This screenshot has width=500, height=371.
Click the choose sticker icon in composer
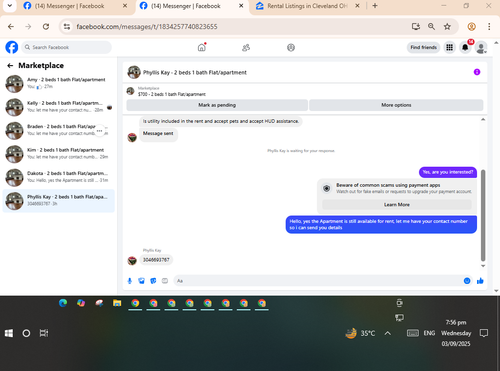click(153, 281)
